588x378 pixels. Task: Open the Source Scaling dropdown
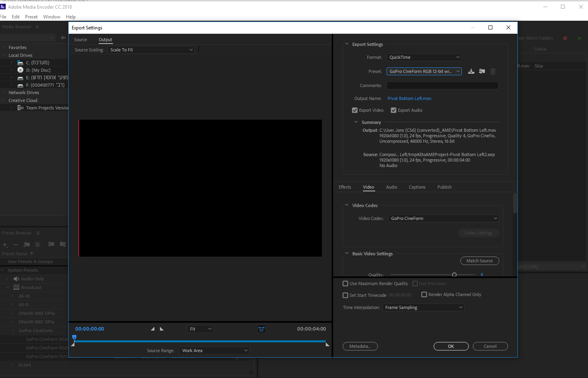151,50
